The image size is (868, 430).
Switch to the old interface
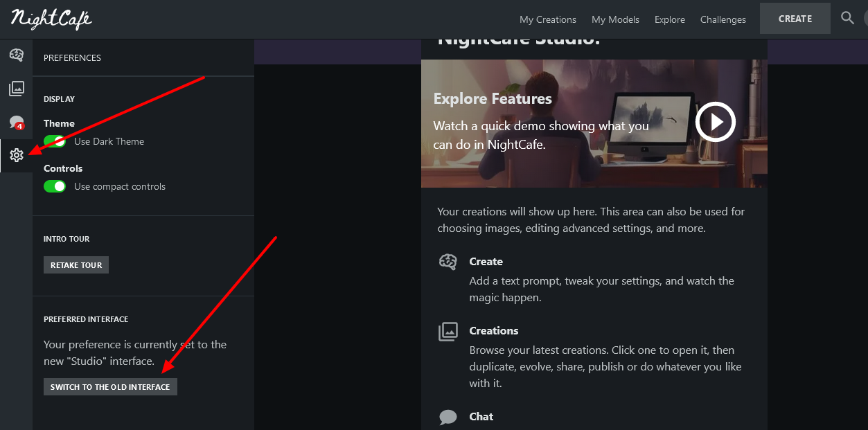110,386
